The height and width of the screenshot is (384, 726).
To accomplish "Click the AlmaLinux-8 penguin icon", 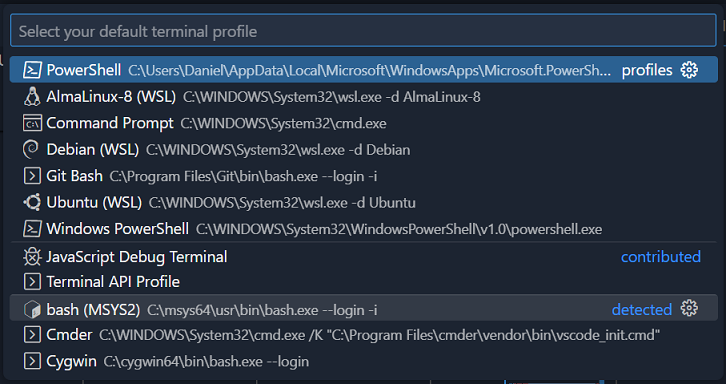I will pyautogui.click(x=32, y=97).
